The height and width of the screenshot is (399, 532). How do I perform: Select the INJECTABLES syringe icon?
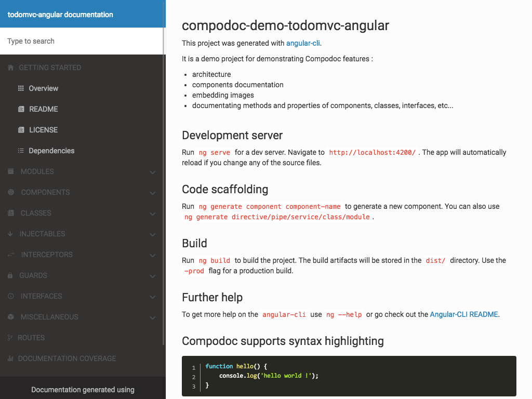10,234
